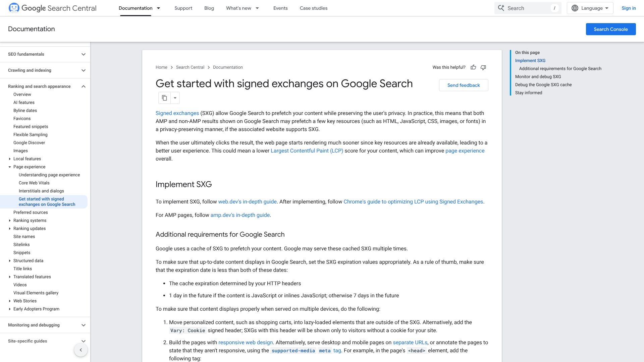Click the Sign in link
This screenshot has width=644, height=362.
[x=629, y=8]
